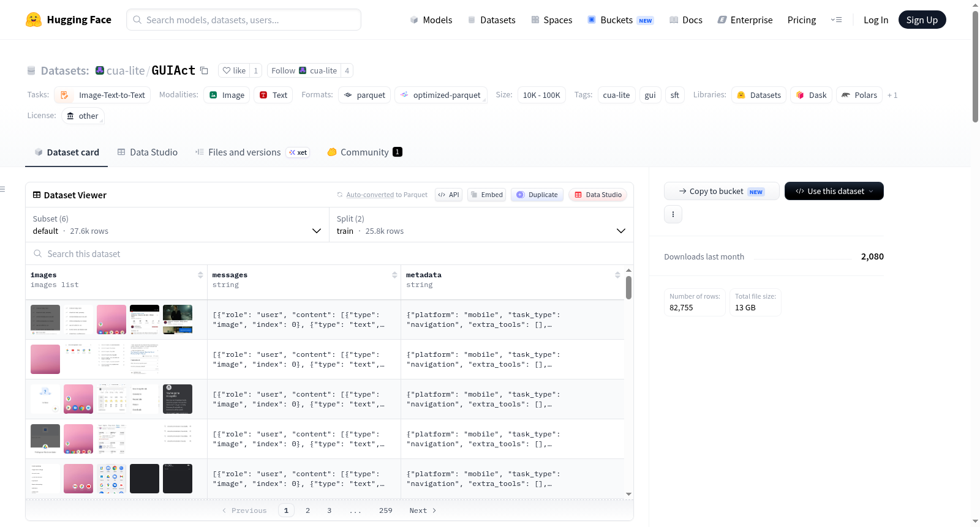Viewport: 980px width, 527px height.
Task: Click the Image-Text-to-Text task tag
Action: click(102, 95)
